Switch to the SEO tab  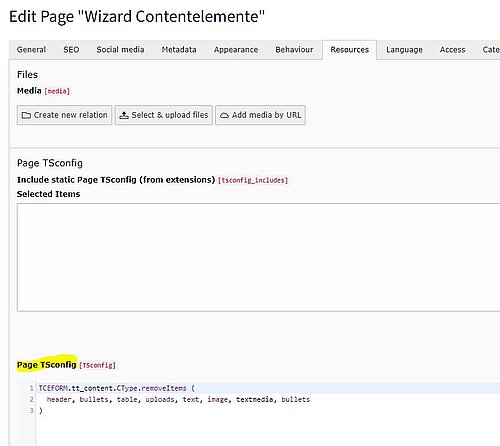(x=71, y=50)
